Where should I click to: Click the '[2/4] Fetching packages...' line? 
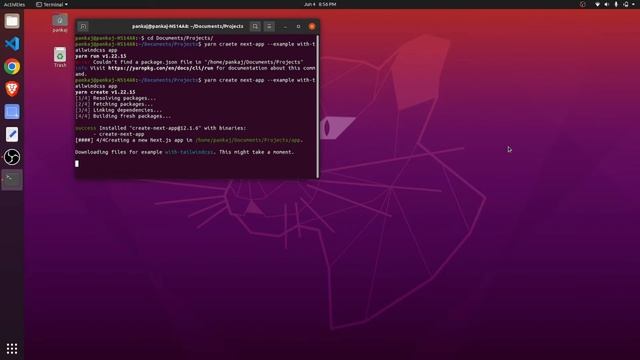tap(114, 104)
